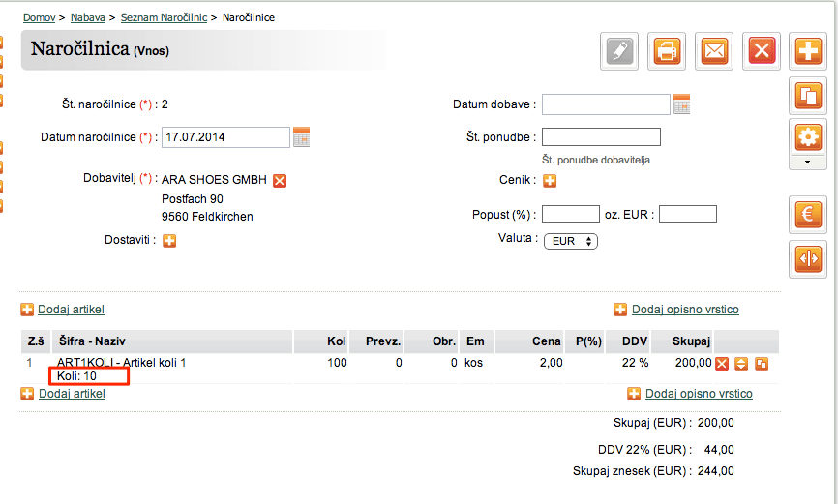Copy the order using duplicate icon

(808, 96)
